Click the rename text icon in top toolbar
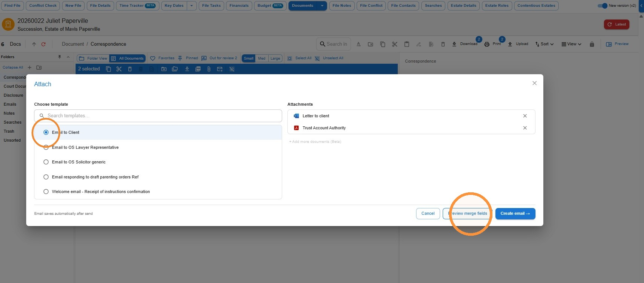This screenshot has height=283, width=644. [358, 44]
